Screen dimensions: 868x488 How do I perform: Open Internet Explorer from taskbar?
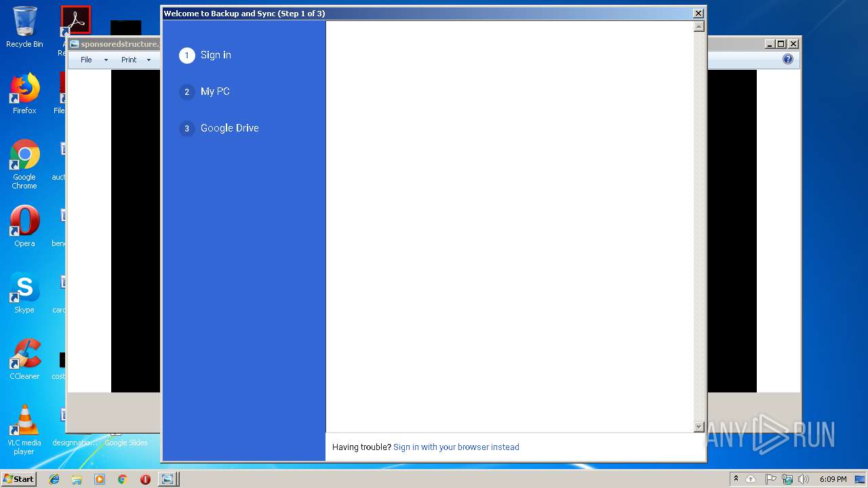[54, 479]
